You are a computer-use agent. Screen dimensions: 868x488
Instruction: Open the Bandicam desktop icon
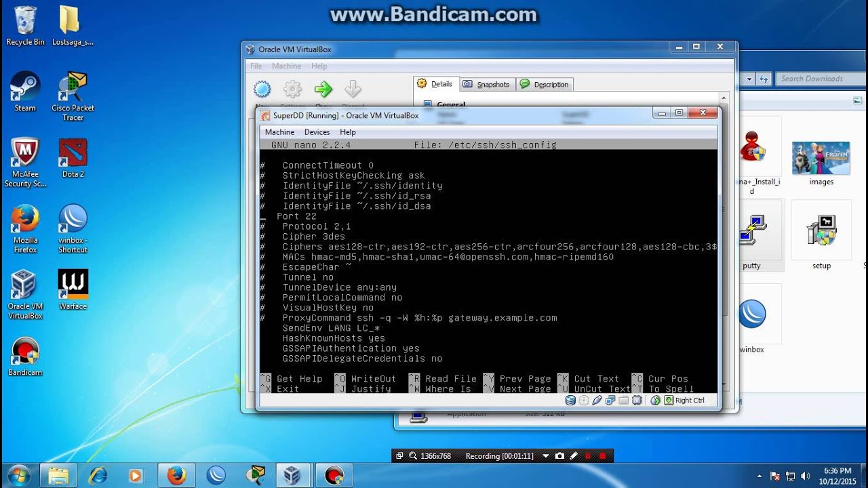25,357
